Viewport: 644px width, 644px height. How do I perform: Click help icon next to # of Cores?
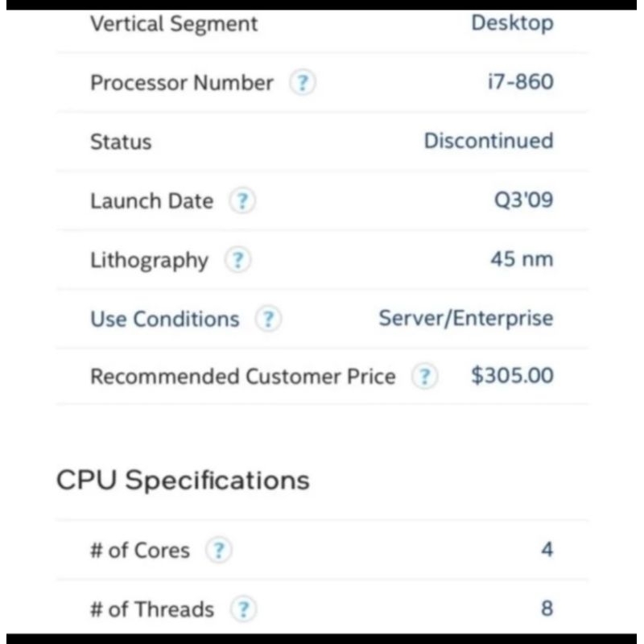(x=218, y=551)
